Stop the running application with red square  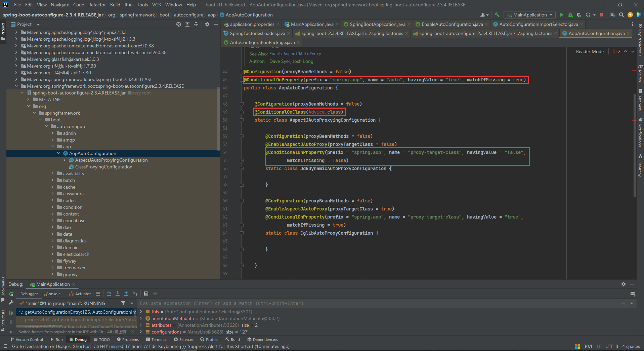(602, 15)
